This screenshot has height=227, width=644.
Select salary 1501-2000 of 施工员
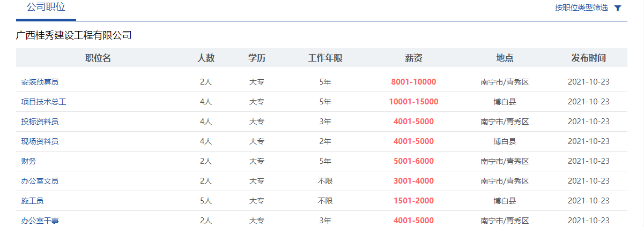tap(413, 201)
